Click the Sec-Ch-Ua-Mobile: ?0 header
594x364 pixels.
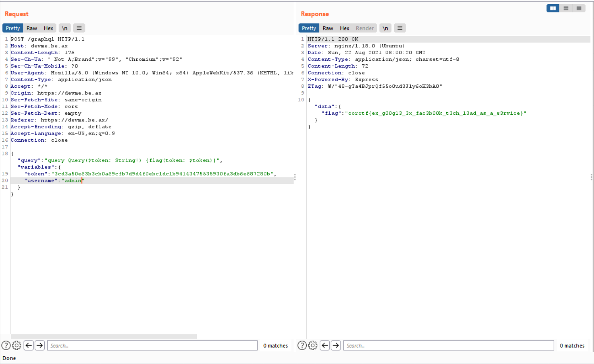click(44, 66)
